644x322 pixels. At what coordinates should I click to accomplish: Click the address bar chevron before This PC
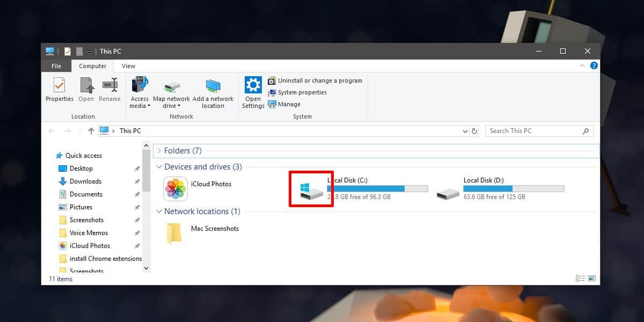click(114, 131)
